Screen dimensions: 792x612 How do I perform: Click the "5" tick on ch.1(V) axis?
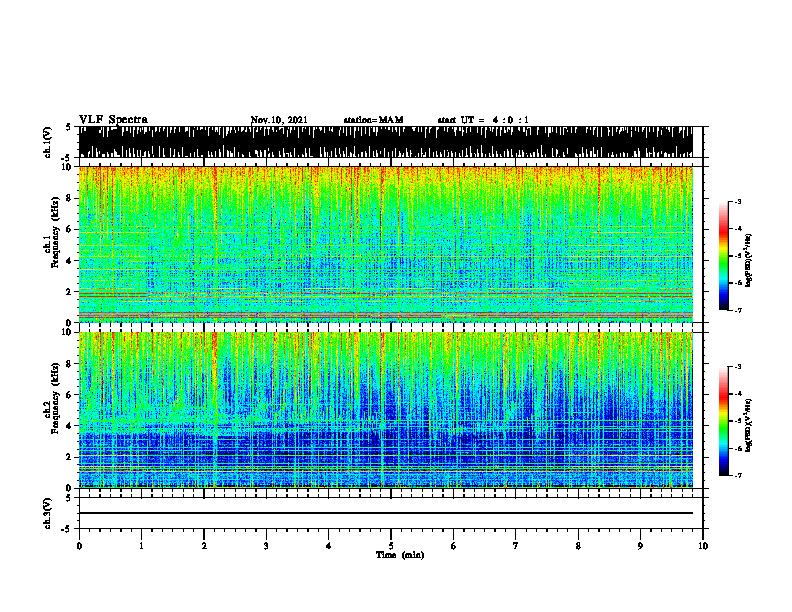pos(68,127)
